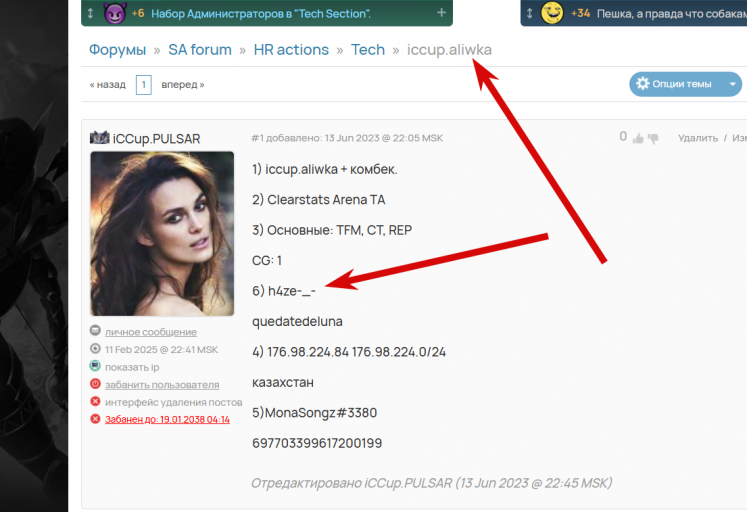Click the rank icon next to iCCup.PULSAR

[x=100, y=138]
